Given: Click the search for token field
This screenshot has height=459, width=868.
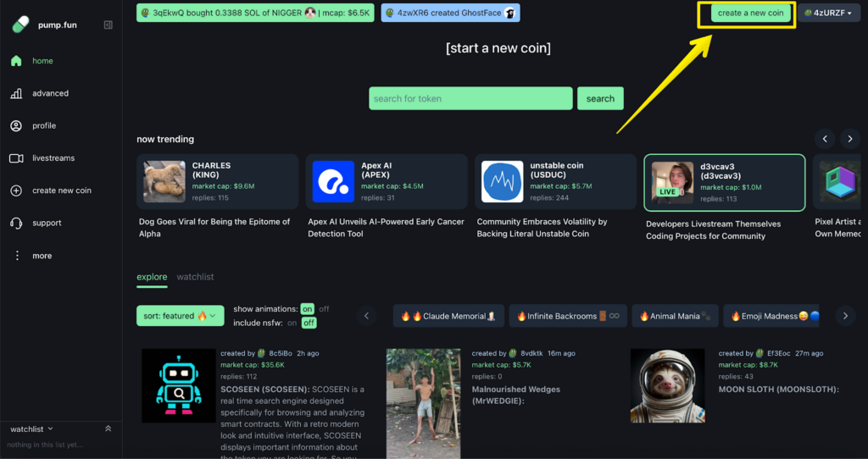Looking at the screenshot, I should [470, 98].
